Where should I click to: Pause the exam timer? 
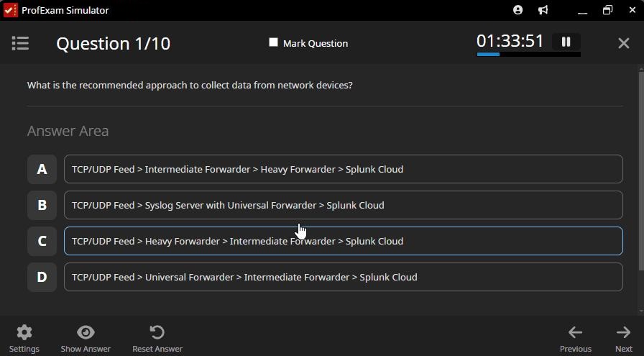click(x=566, y=42)
